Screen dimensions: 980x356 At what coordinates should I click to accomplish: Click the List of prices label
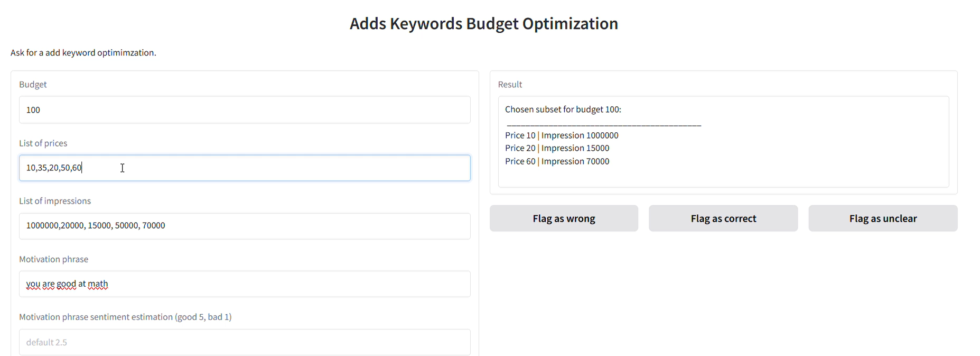point(43,143)
